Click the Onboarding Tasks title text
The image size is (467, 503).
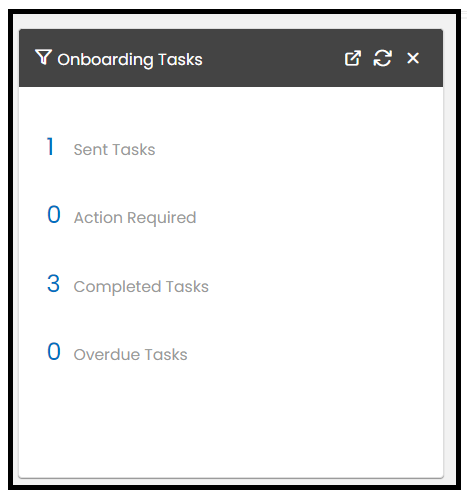pos(130,60)
